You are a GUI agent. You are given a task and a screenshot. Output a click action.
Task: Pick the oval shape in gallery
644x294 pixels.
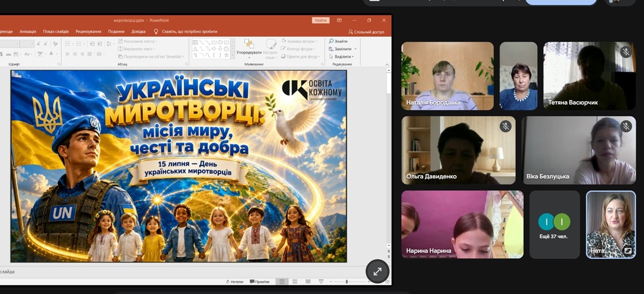(220, 42)
